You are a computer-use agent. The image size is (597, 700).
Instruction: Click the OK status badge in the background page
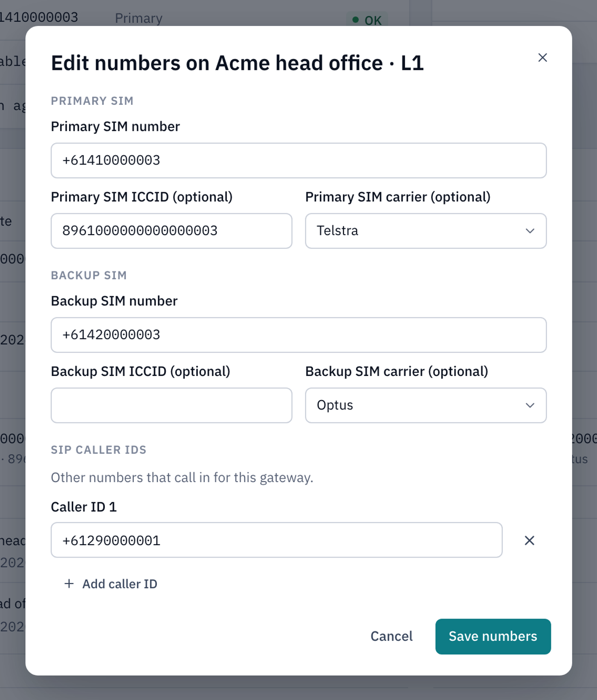click(x=367, y=20)
